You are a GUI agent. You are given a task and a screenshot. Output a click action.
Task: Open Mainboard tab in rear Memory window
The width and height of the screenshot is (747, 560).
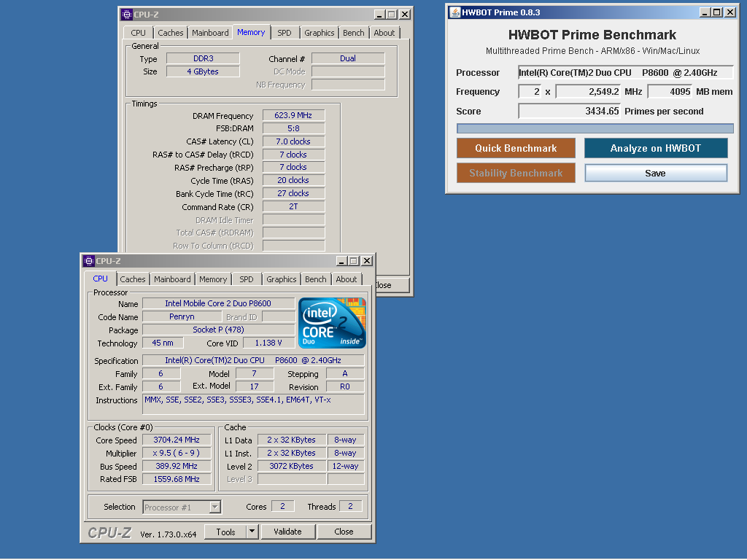point(210,32)
